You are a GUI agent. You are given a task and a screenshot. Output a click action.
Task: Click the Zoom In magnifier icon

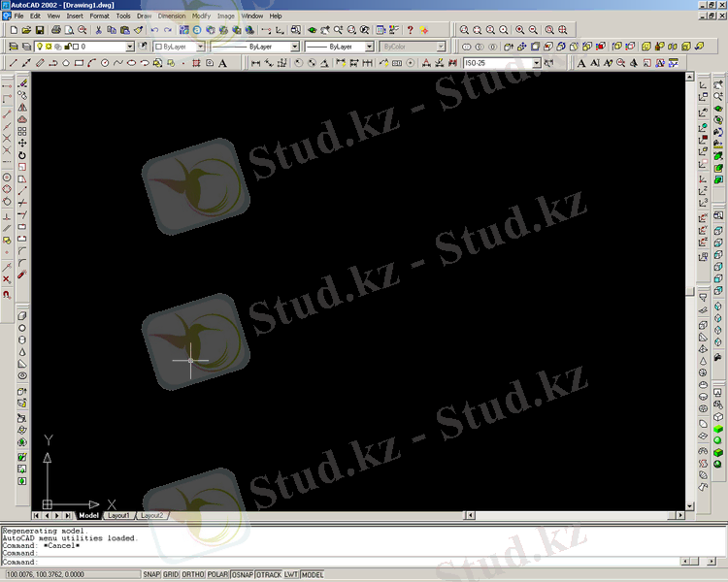click(520, 30)
